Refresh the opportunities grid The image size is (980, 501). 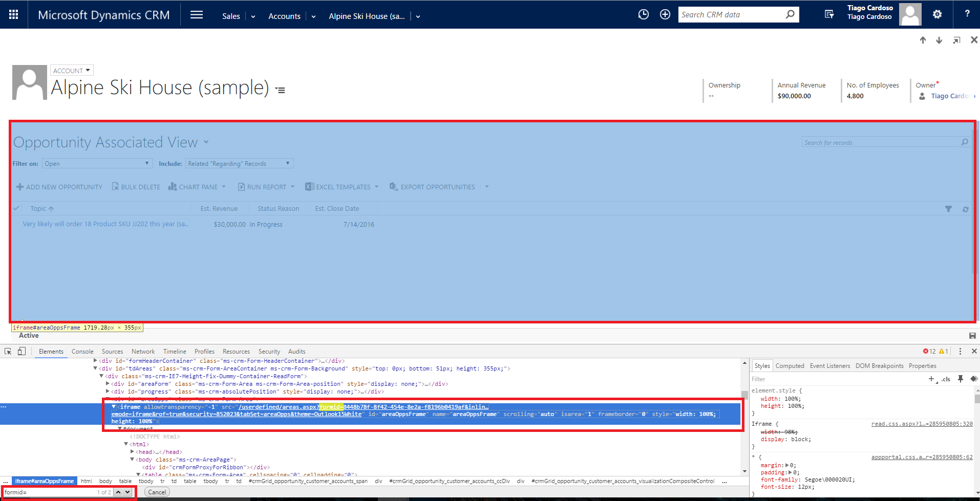tap(965, 209)
